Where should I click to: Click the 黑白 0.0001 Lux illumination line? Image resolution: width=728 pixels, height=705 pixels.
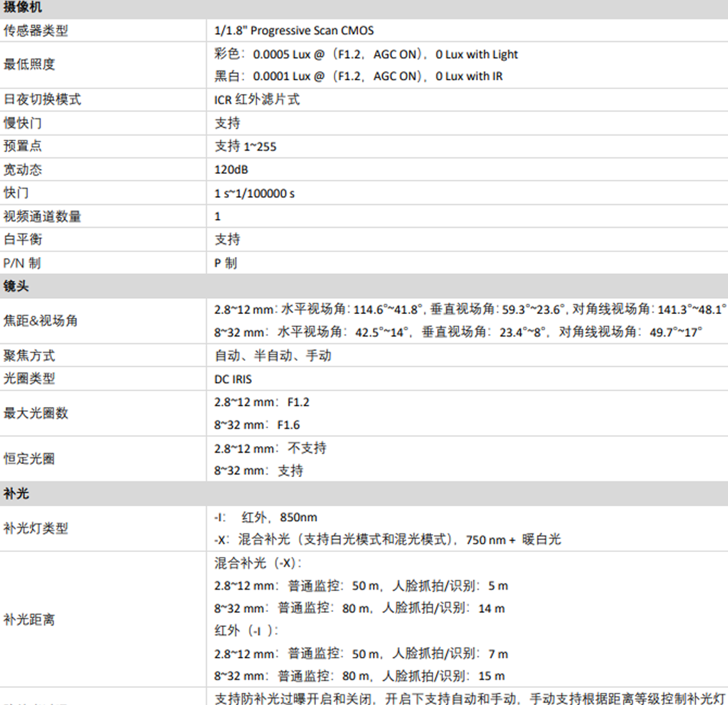click(x=358, y=76)
